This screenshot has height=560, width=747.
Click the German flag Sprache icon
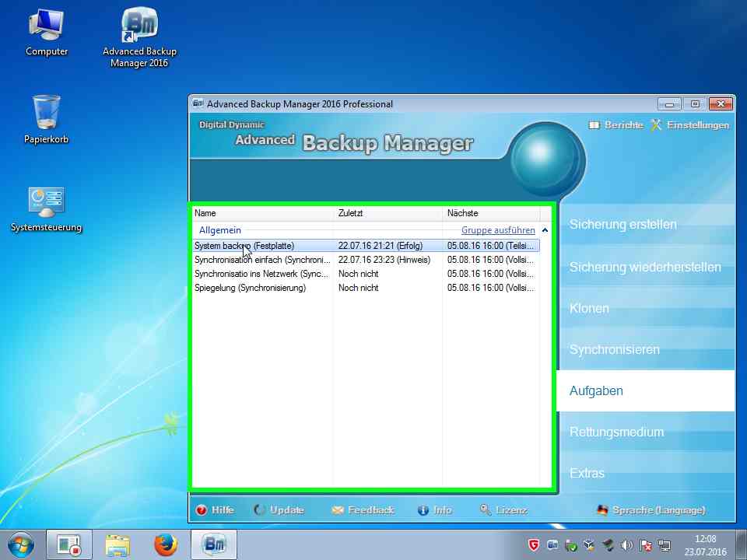[x=602, y=510]
